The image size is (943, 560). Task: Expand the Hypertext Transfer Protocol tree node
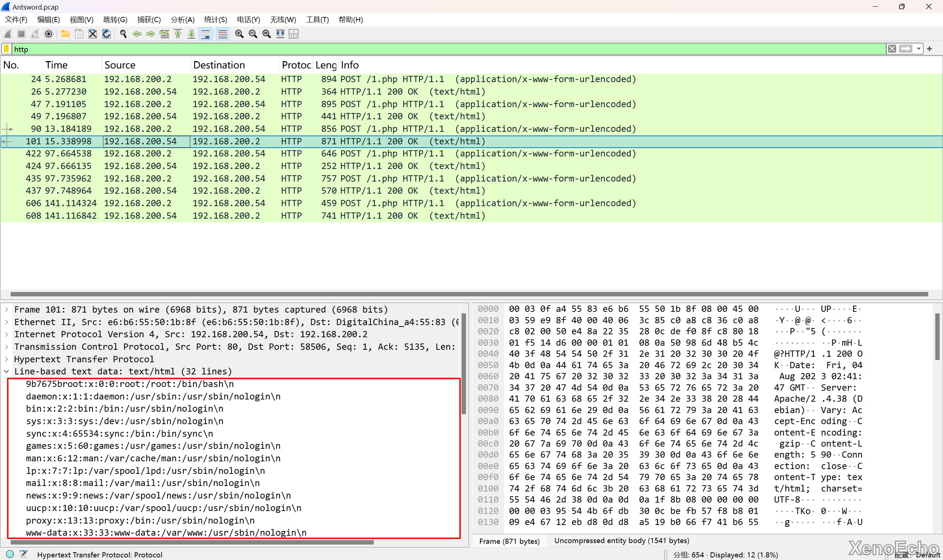[7, 359]
